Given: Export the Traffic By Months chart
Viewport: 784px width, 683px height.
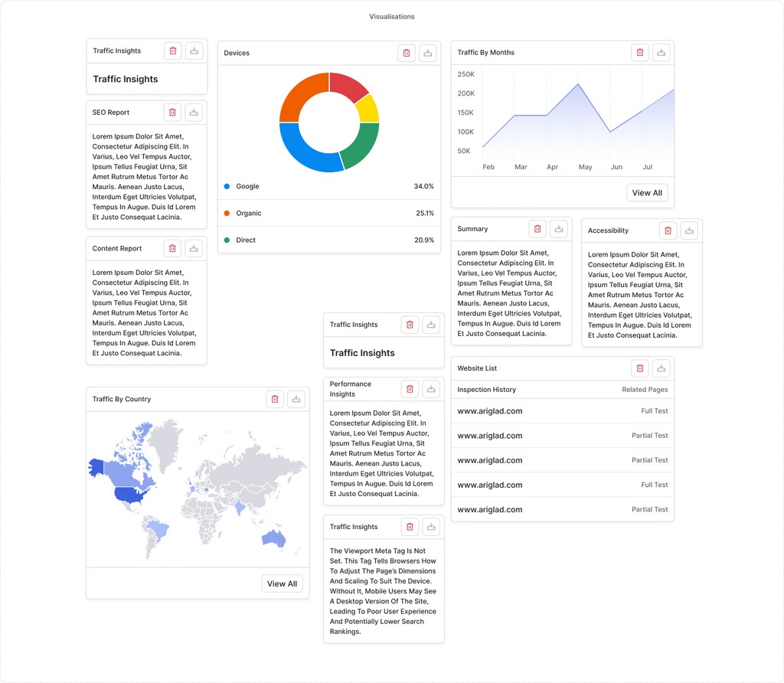Looking at the screenshot, I should pyautogui.click(x=661, y=52).
